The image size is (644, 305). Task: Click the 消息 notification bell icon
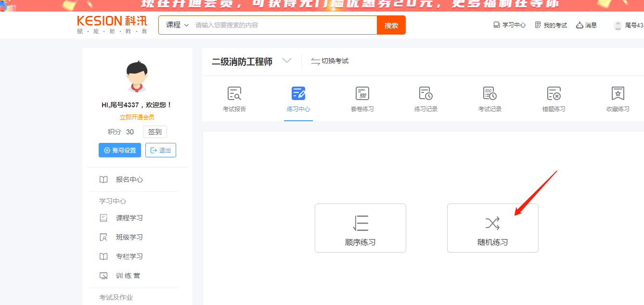pos(580,25)
